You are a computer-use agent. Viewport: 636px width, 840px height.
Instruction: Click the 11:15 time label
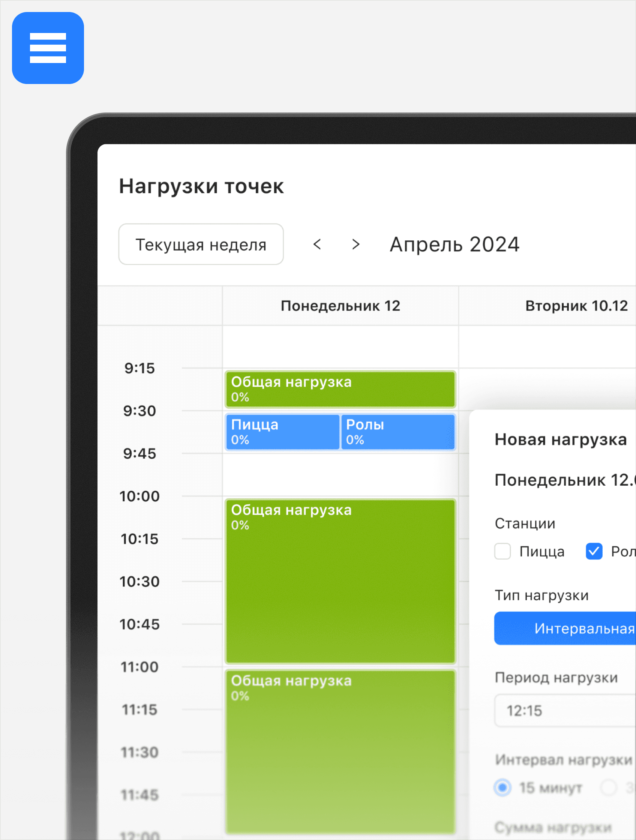click(x=140, y=710)
